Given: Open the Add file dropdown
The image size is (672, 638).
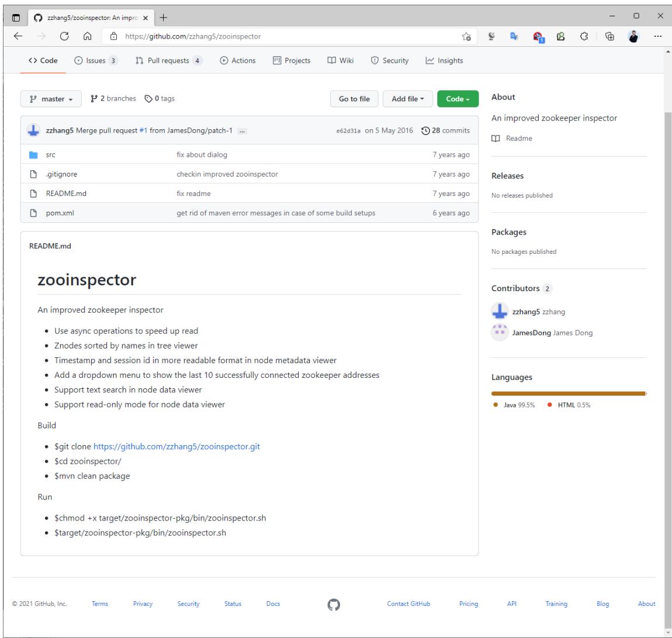Looking at the screenshot, I should pyautogui.click(x=407, y=99).
